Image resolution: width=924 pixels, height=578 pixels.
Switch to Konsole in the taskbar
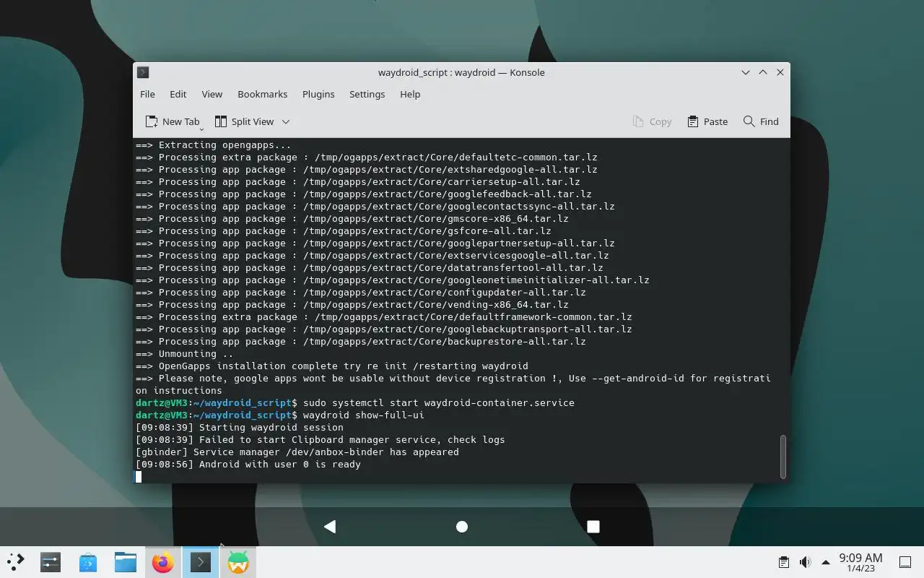(x=200, y=561)
